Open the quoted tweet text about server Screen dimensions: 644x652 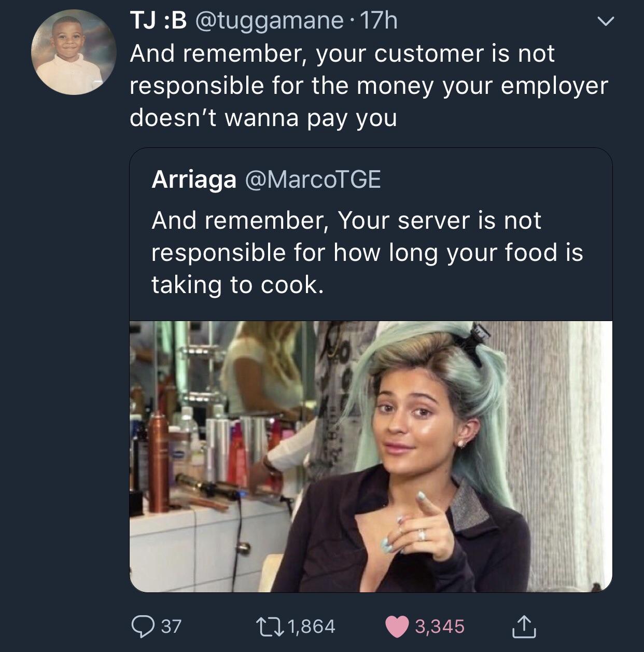pyautogui.click(x=367, y=253)
